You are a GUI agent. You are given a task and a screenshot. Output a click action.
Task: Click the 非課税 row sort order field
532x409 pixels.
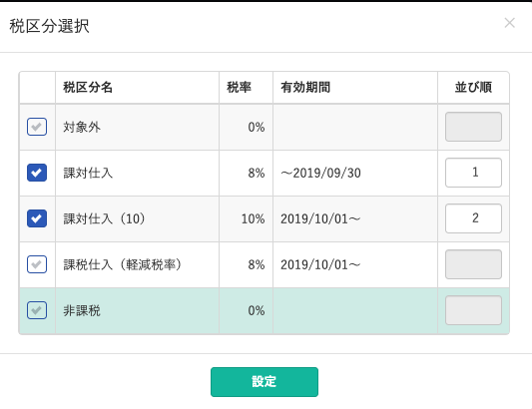(473, 310)
